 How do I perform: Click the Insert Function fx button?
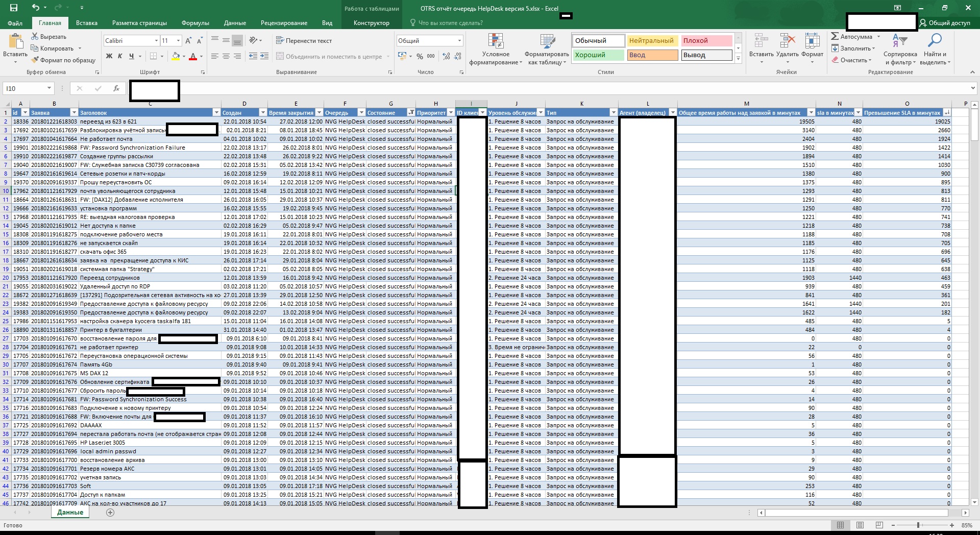pos(116,88)
